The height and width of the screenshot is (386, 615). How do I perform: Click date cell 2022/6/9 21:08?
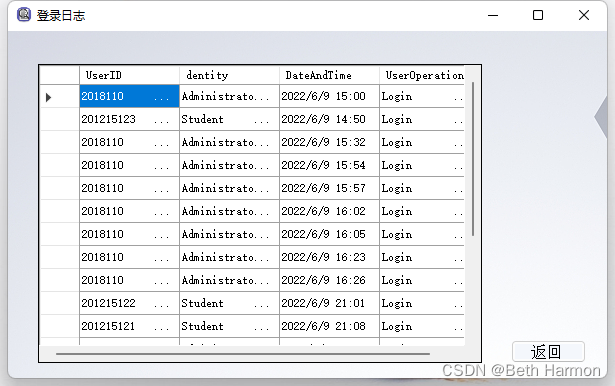tap(329, 326)
